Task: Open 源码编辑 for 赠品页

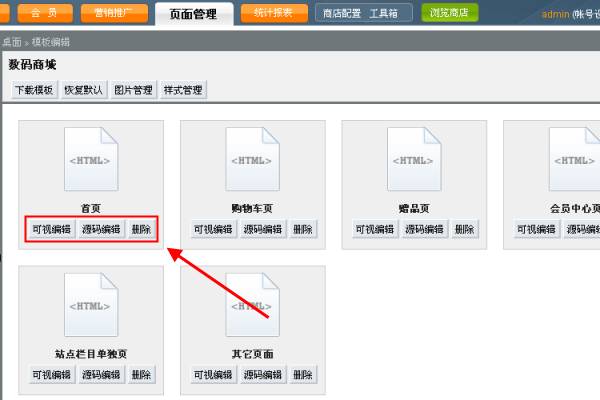Action: click(x=425, y=229)
